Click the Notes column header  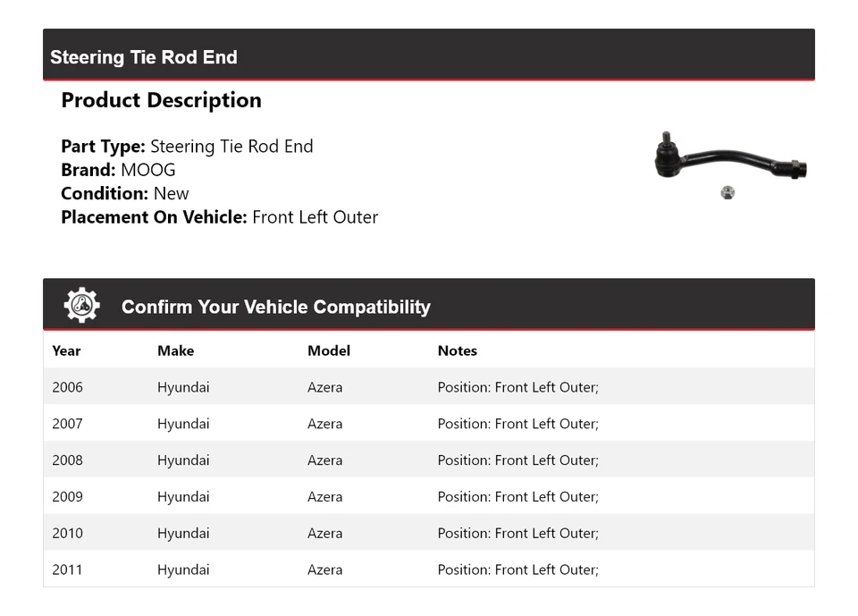(x=457, y=350)
